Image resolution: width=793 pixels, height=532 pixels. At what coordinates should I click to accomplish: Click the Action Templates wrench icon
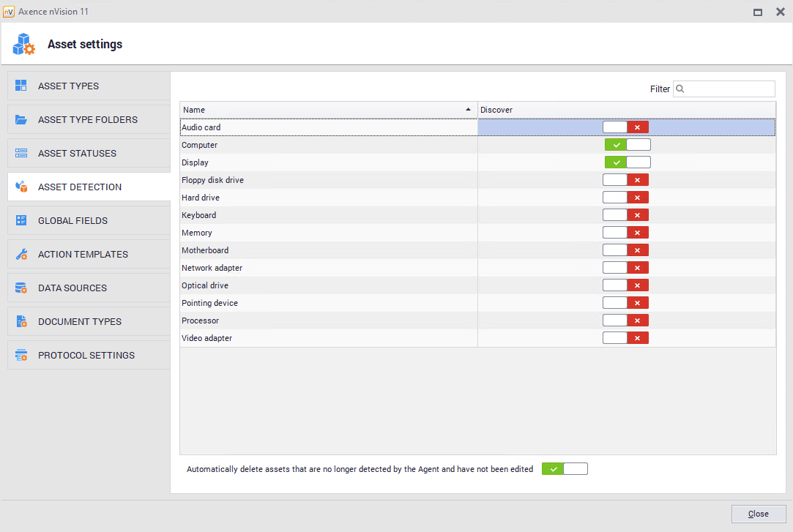[21, 254]
